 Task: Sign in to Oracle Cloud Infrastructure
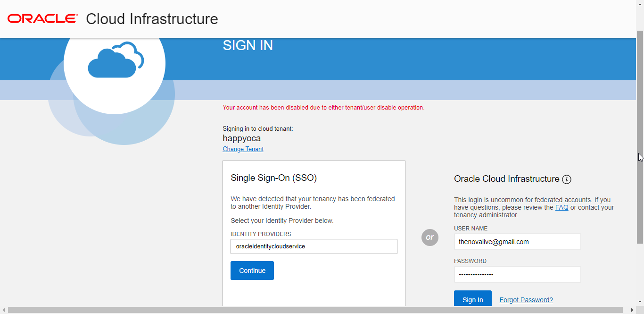(472, 299)
